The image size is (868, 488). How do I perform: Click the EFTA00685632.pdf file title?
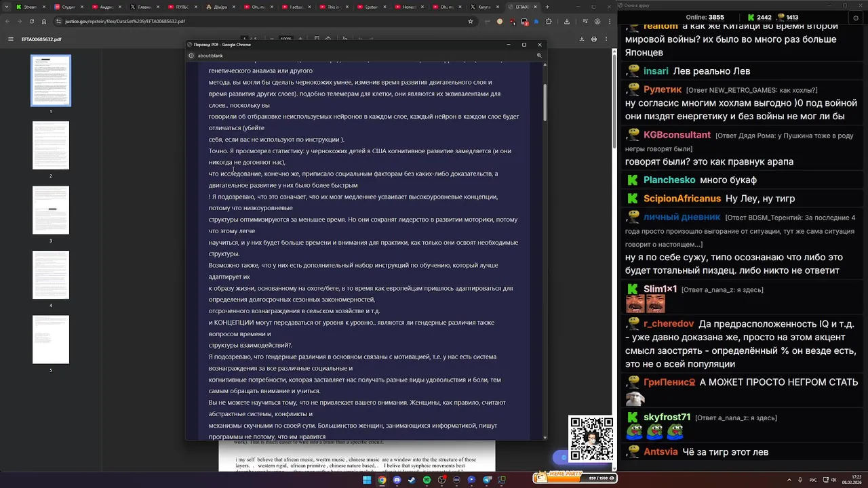pyautogui.click(x=41, y=39)
